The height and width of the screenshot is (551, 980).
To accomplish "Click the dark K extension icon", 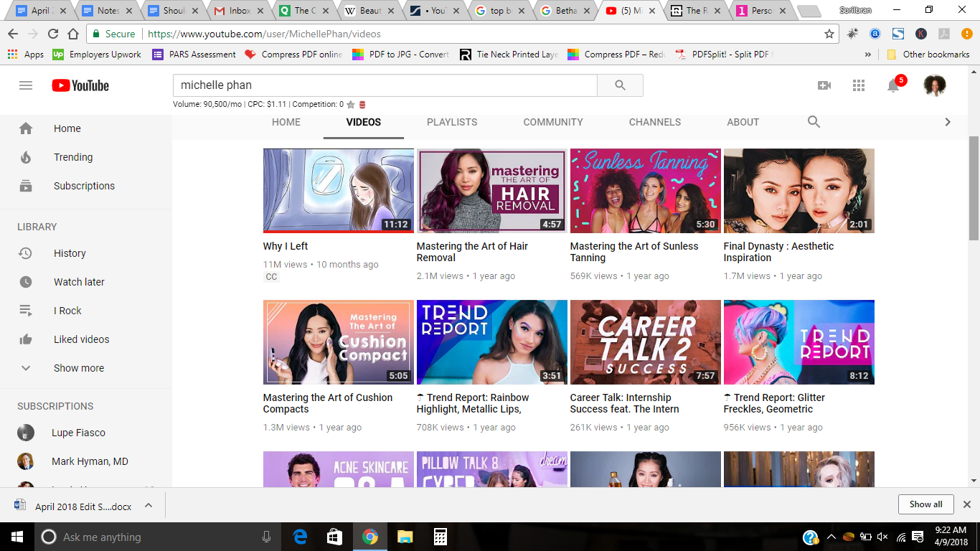I will pyautogui.click(x=921, y=34).
